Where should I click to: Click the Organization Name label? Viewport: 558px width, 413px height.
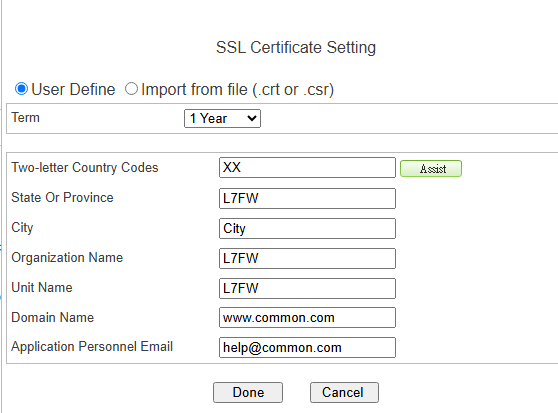click(x=67, y=258)
